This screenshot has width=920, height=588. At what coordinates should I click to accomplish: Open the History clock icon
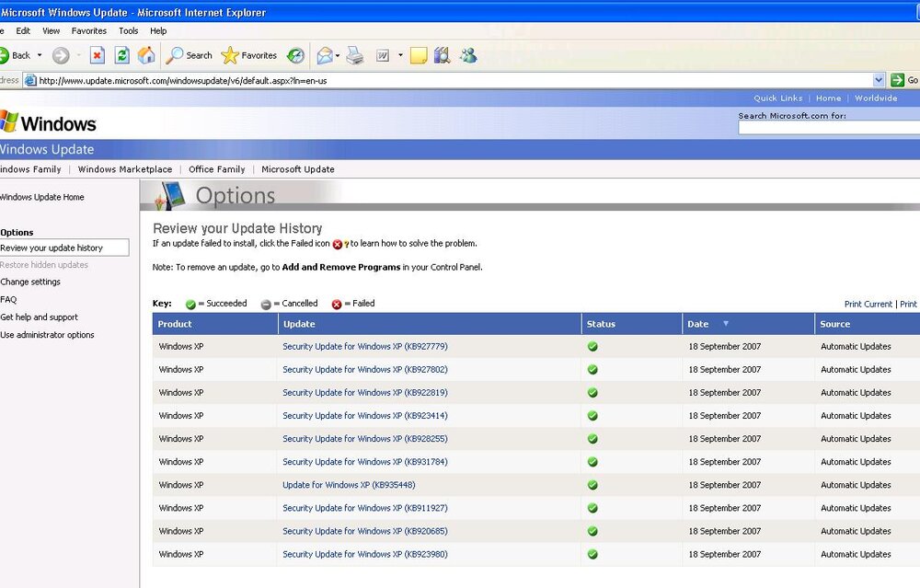click(x=295, y=56)
